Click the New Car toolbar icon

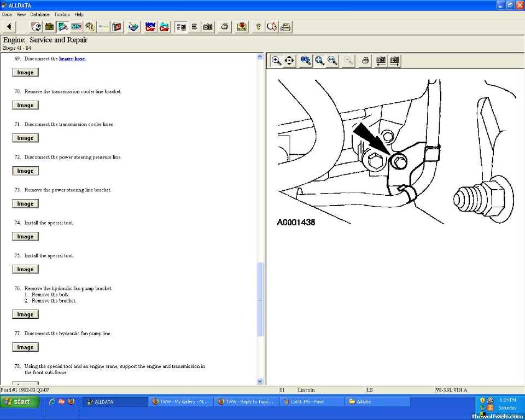tap(150, 27)
